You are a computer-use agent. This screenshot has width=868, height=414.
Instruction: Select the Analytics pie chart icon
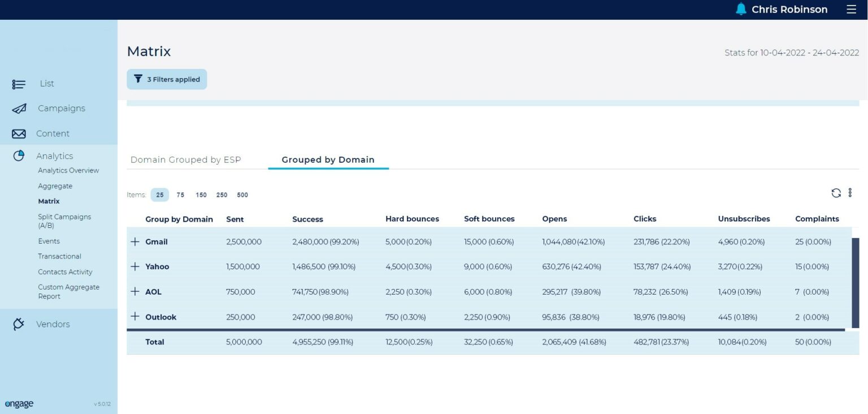point(19,156)
